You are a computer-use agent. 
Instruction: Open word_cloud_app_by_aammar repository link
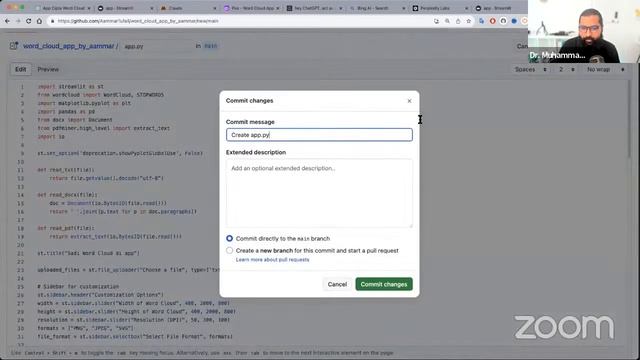tap(69, 46)
